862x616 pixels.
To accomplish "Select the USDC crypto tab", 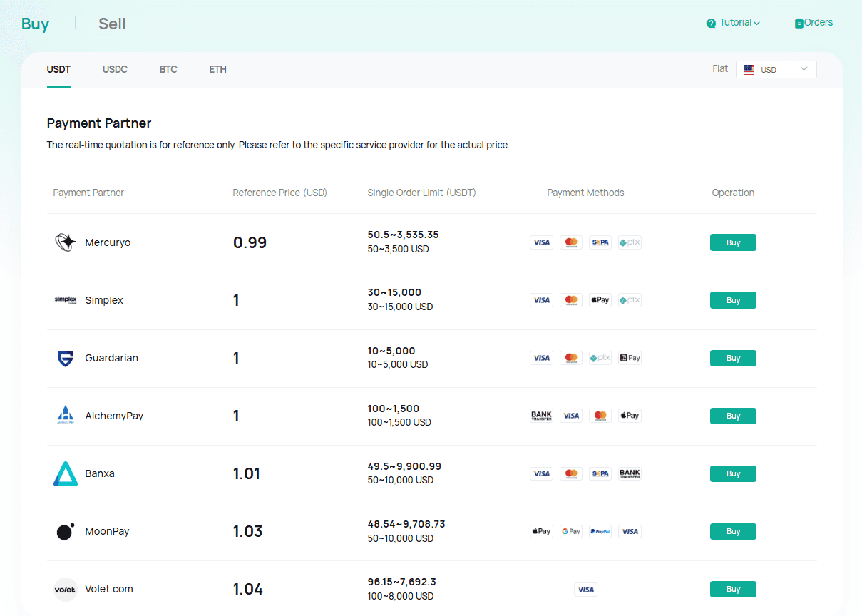I will [115, 69].
